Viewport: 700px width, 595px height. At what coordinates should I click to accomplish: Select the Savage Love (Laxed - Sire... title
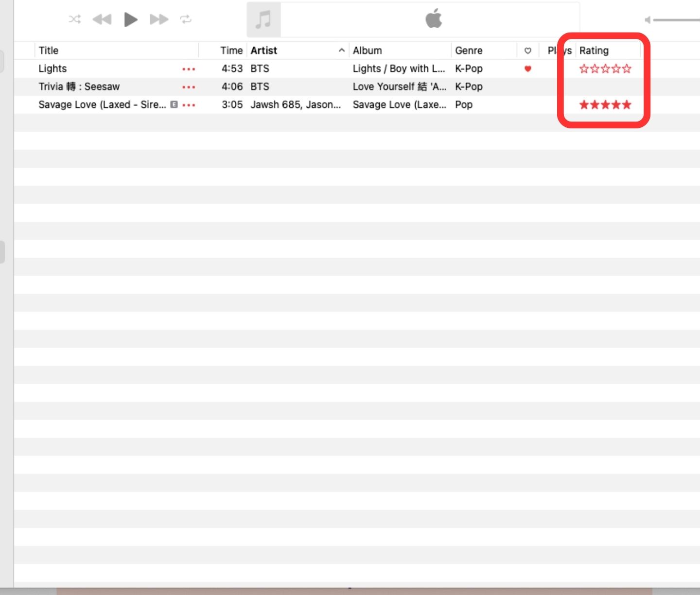coord(102,105)
